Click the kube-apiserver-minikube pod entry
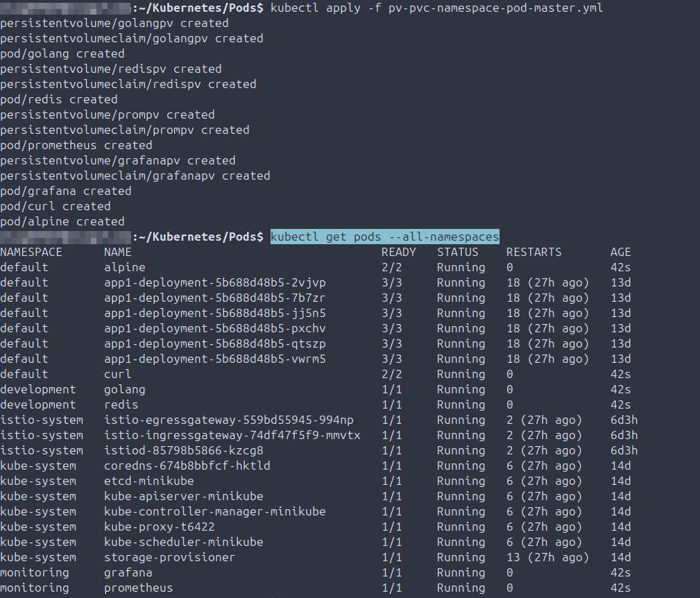This screenshot has width=700, height=598. click(183, 497)
